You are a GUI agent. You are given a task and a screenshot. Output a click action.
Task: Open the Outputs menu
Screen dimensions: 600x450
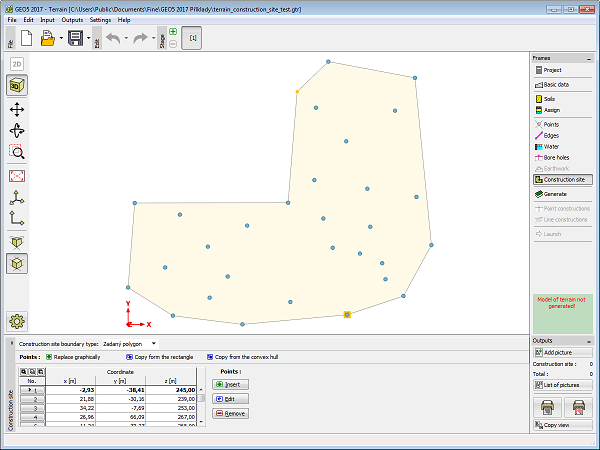72,19
